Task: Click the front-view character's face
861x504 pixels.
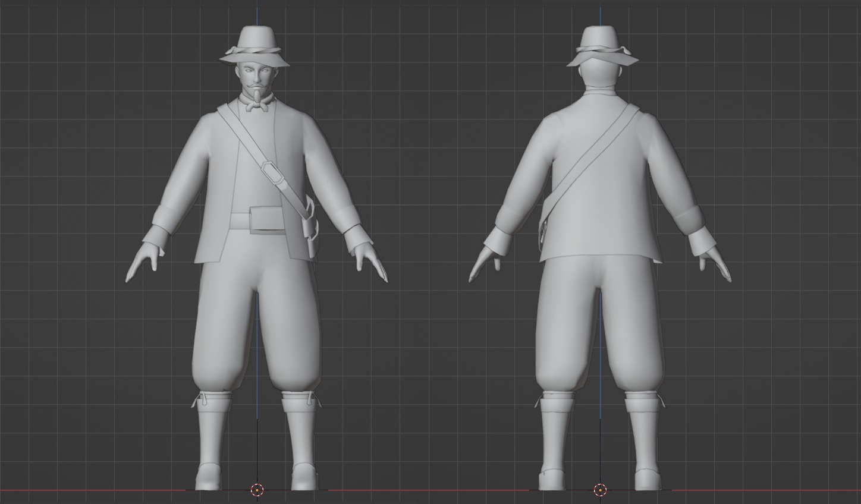Action: click(257, 80)
